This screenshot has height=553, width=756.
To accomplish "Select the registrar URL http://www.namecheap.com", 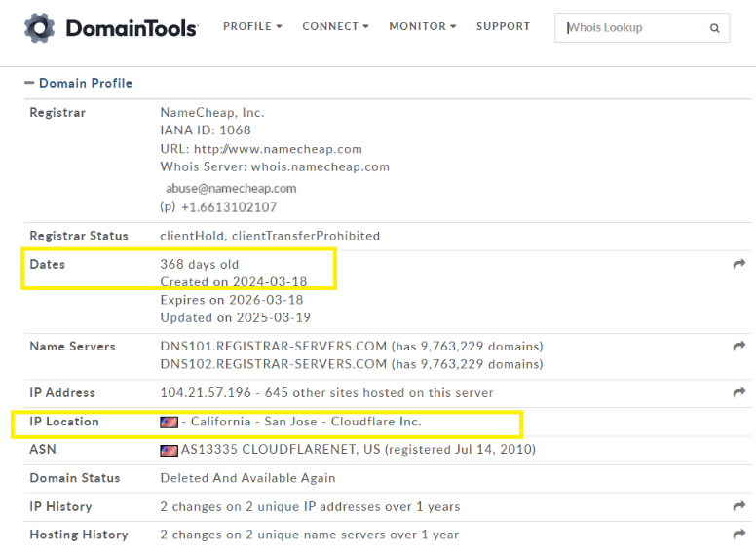I will point(278,149).
